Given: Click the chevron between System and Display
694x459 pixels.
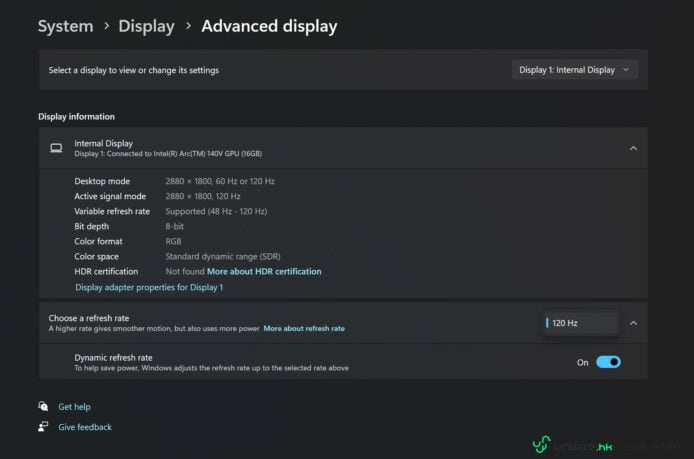Looking at the screenshot, I should tap(106, 27).
